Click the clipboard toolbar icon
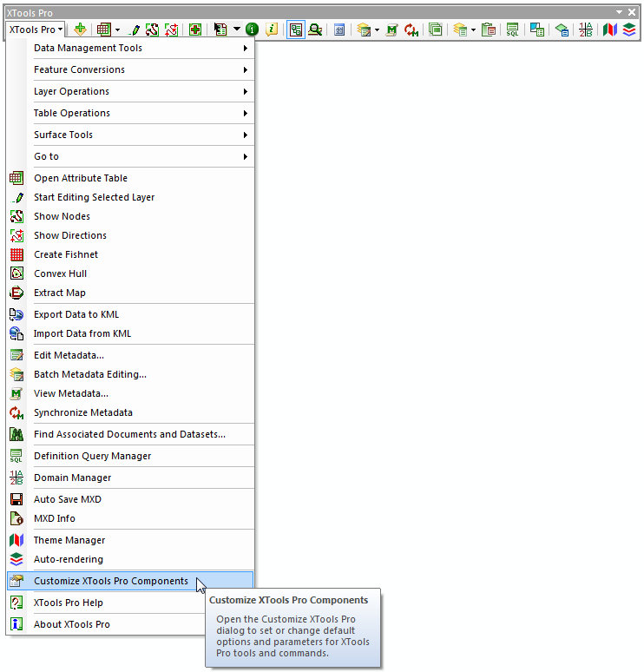The image size is (644, 672). (489, 30)
